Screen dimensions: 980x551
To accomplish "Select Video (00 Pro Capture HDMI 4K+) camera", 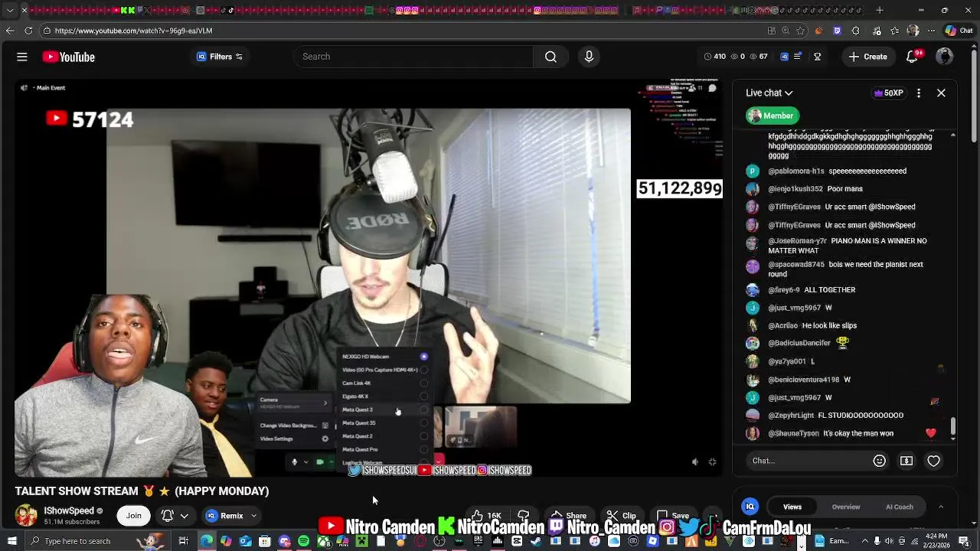I will 384,370.
